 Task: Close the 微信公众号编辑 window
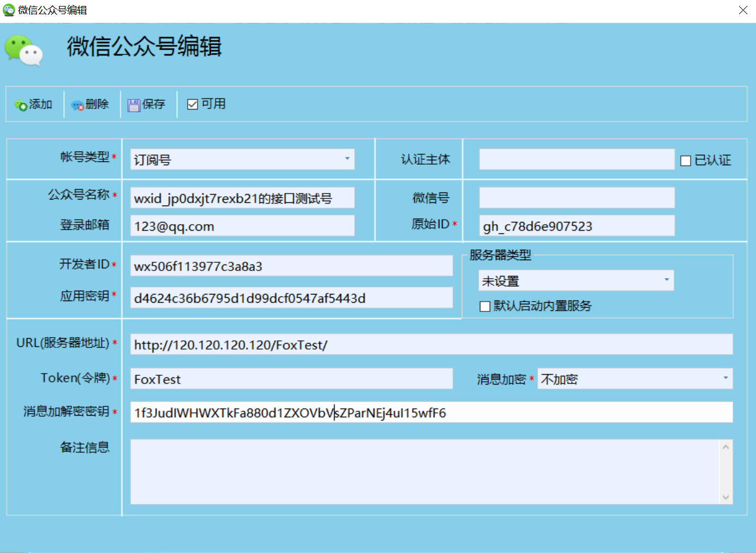743,10
